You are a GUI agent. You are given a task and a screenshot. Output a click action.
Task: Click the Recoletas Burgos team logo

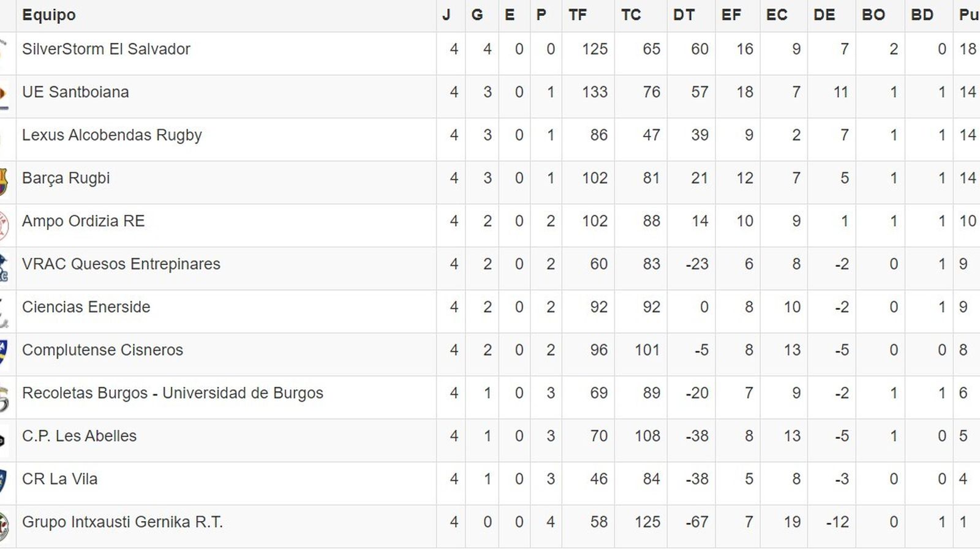(4, 397)
